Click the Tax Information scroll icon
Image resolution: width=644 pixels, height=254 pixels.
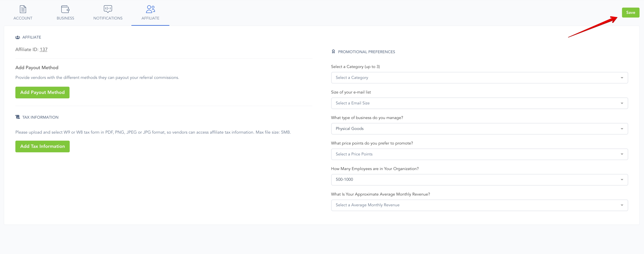pyautogui.click(x=18, y=117)
